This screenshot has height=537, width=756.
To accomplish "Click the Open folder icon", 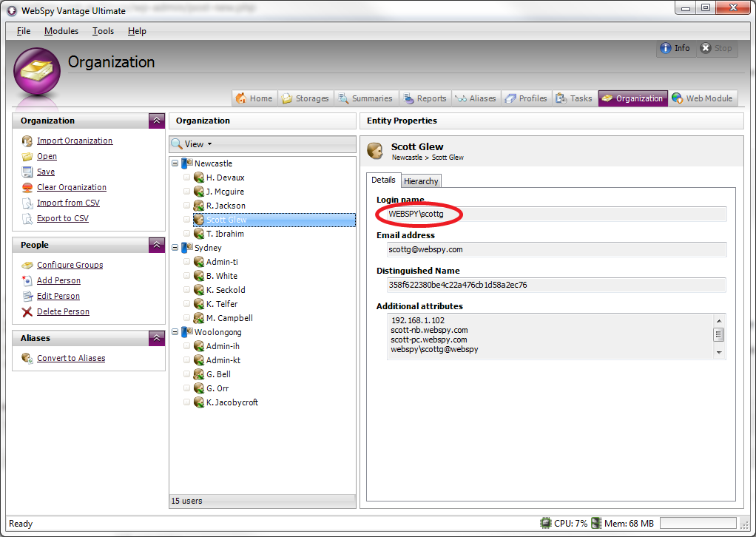I will click(x=27, y=157).
